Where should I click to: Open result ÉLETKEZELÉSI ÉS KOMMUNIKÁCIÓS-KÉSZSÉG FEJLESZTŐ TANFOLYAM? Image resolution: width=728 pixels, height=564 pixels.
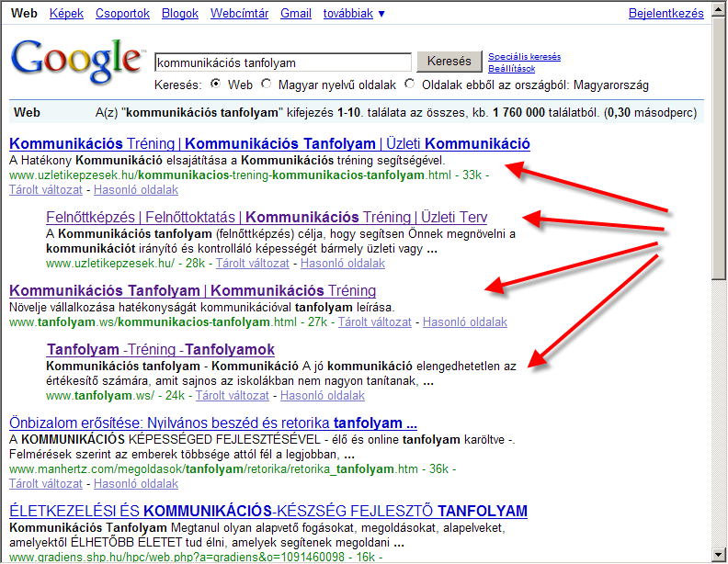click(x=268, y=511)
